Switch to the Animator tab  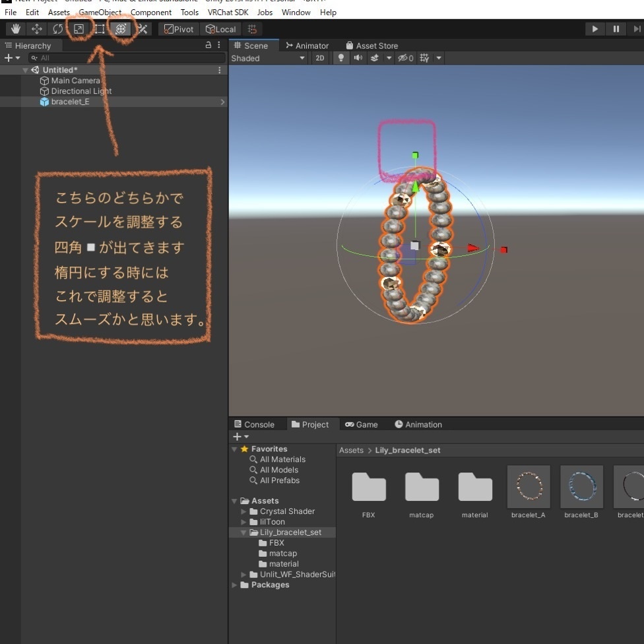coord(307,46)
